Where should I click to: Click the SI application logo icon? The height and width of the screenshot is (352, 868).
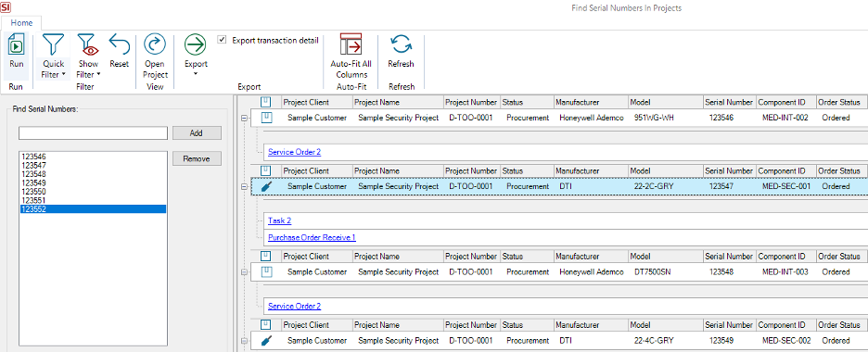tap(6, 7)
